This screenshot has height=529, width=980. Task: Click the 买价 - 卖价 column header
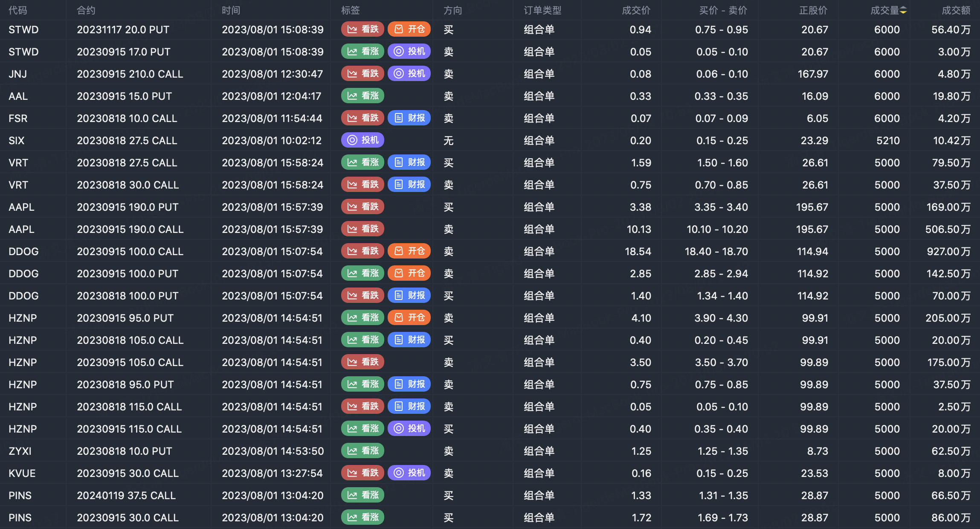click(x=723, y=11)
